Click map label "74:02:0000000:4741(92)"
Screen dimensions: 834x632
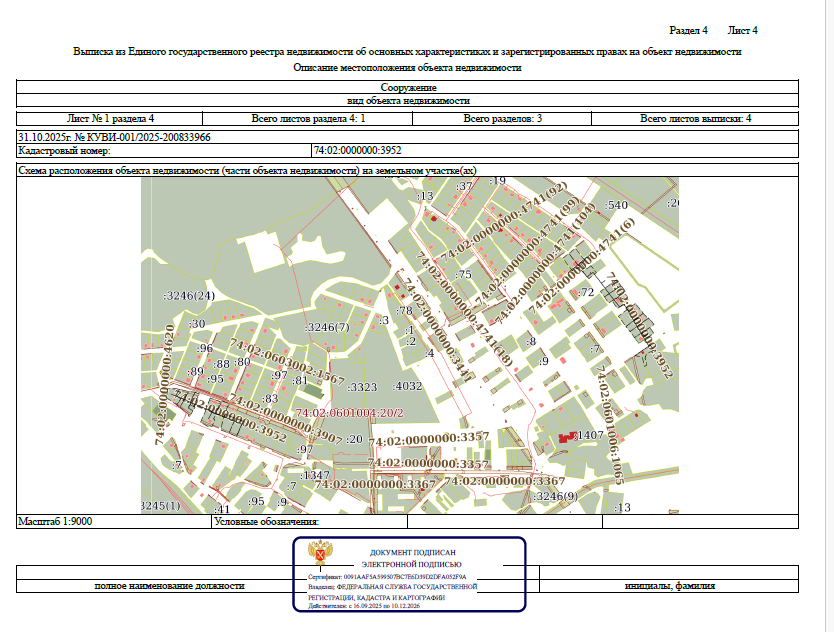(504, 221)
